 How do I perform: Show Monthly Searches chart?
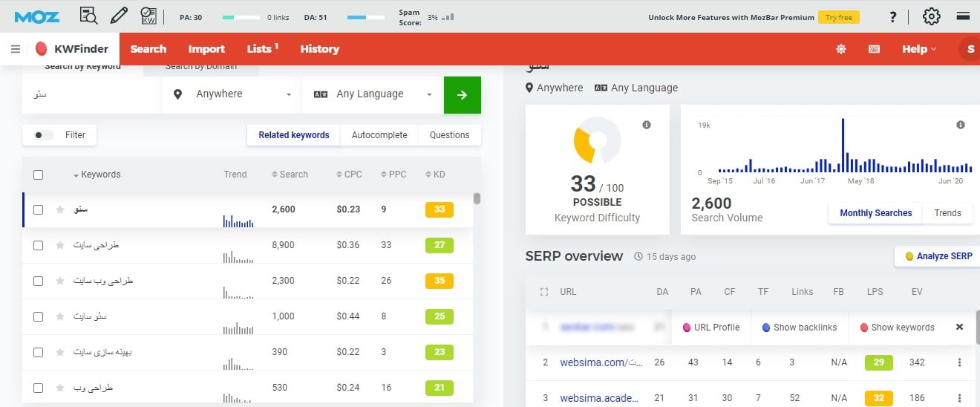(875, 213)
